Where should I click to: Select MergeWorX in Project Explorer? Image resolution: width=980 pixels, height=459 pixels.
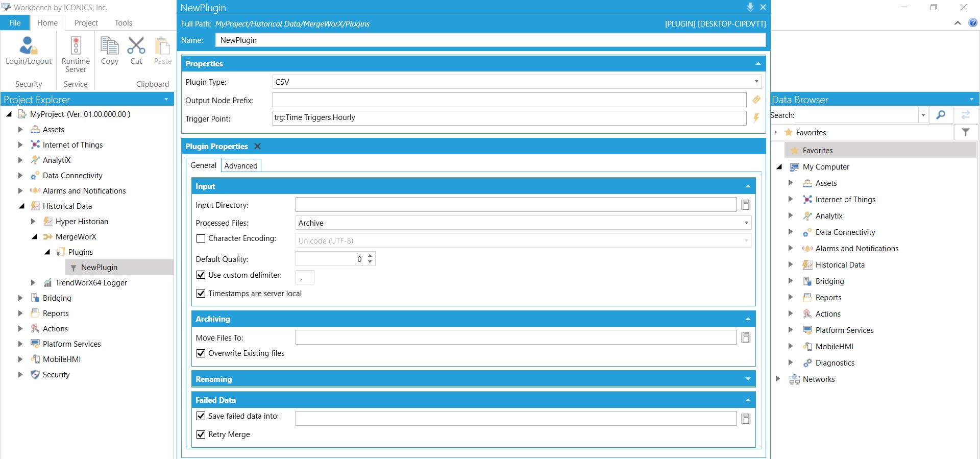coord(76,237)
